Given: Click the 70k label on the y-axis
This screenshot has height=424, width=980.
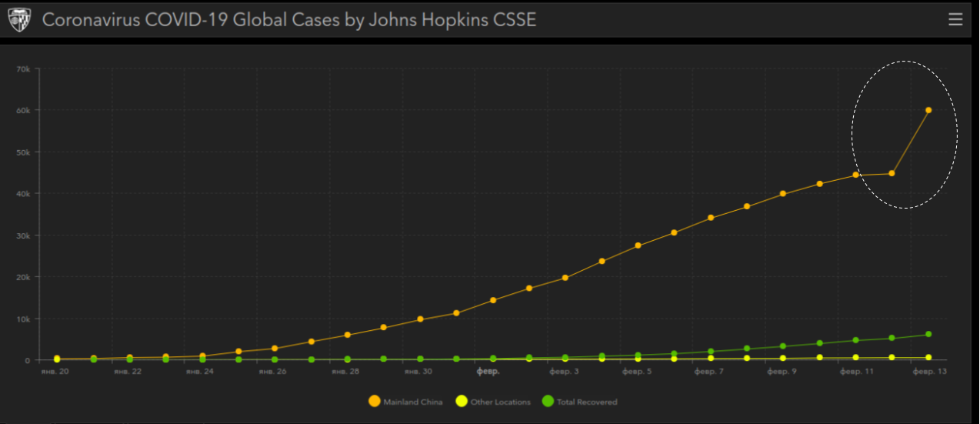Looking at the screenshot, I should coord(23,69).
